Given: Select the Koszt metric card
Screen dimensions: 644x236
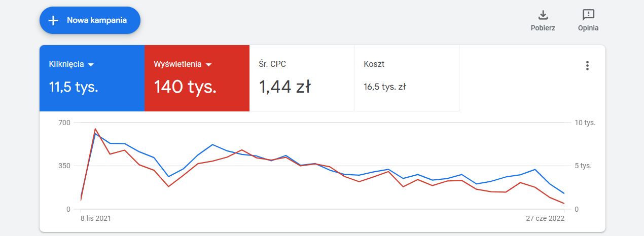Looking at the screenshot, I should coord(407,78).
